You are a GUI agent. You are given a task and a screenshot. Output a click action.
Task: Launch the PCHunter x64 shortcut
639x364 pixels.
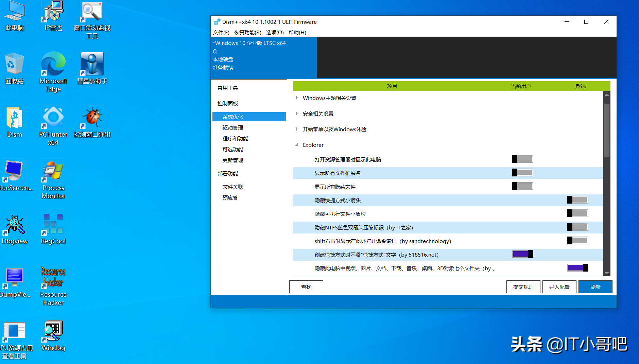[53, 125]
